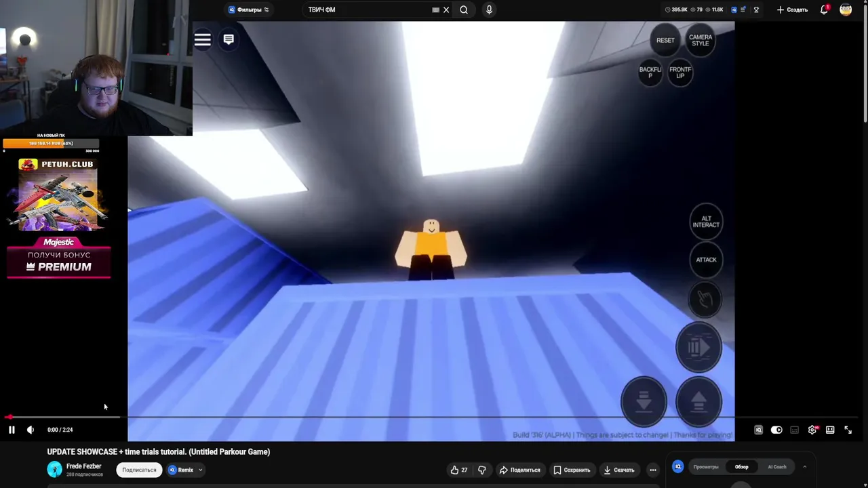Open the on-screen keyboard icon in search

[435, 10]
